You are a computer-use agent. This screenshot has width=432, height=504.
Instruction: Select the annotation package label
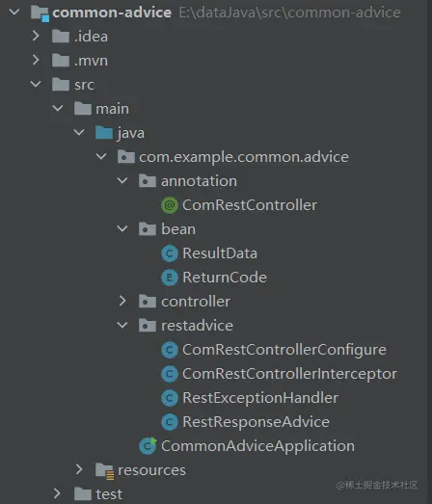(199, 181)
